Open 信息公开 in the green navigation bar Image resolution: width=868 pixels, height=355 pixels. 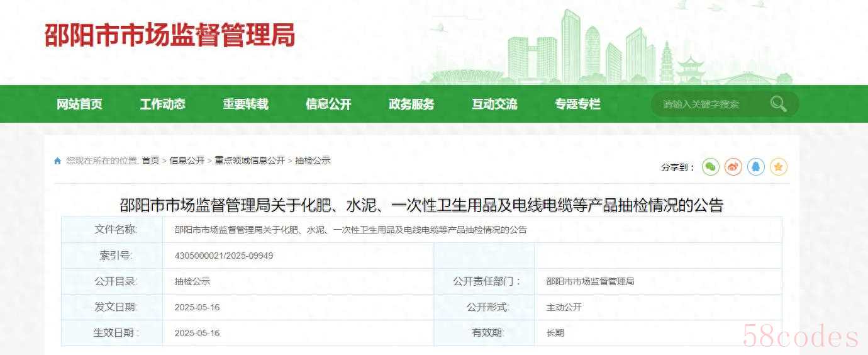pos(328,104)
